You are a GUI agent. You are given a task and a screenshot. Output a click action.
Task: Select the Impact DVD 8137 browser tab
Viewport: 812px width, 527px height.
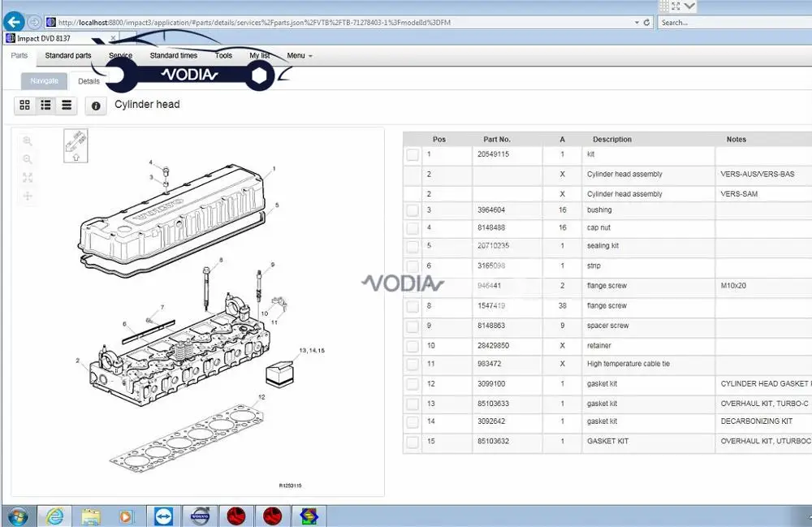coord(61,38)
